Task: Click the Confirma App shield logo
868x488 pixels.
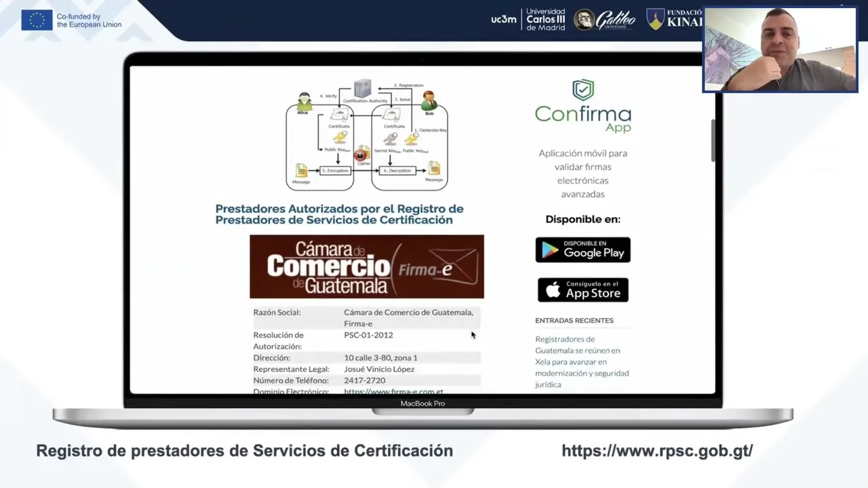Action: pyautogui.click(x=583, y=90)
